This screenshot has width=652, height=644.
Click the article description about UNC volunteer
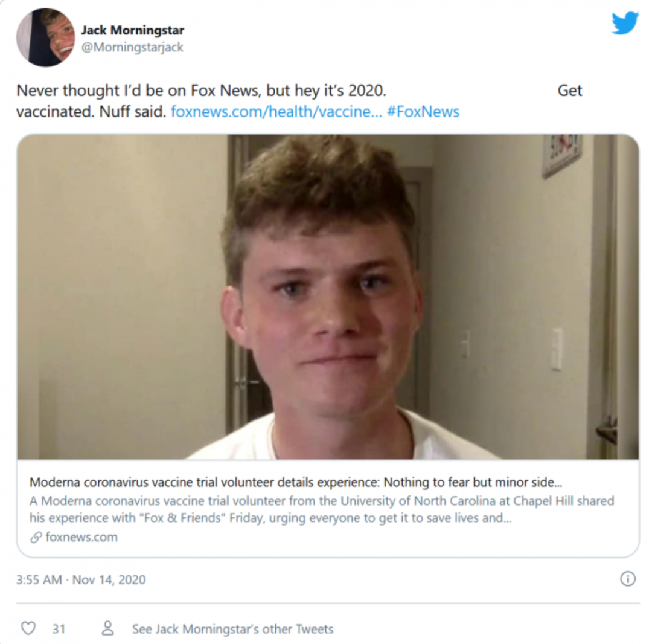321,509
